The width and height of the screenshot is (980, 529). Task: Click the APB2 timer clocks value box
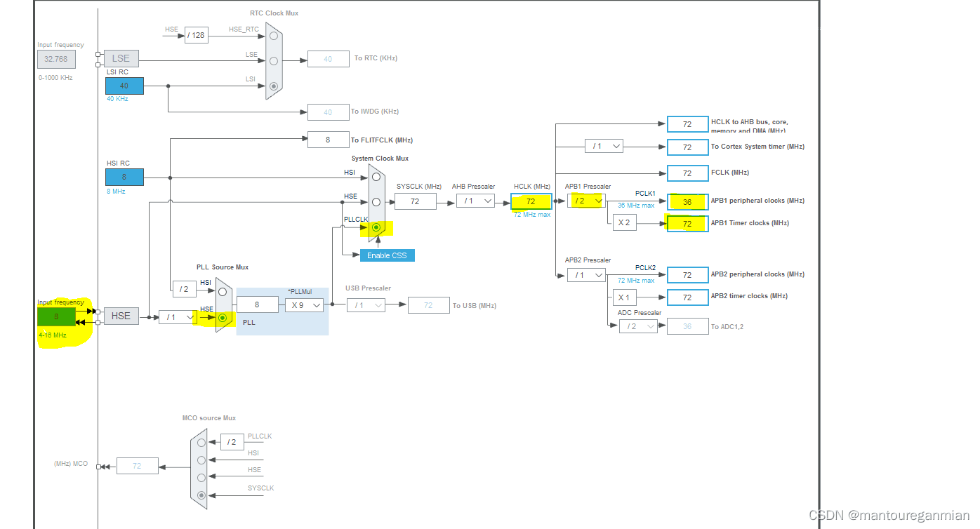pyautogui.click(x=687, y=297)
